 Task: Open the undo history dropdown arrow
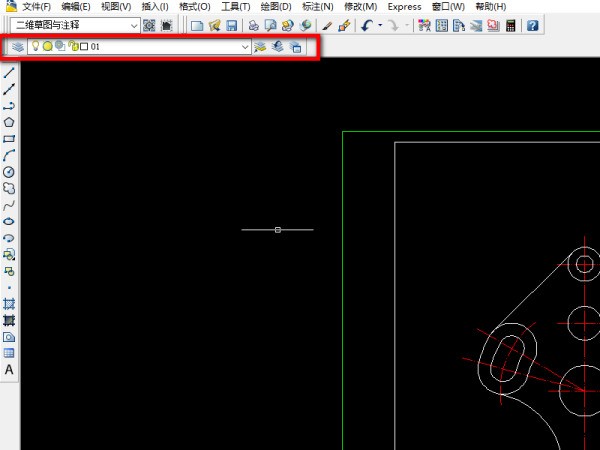tap(380, 25)
